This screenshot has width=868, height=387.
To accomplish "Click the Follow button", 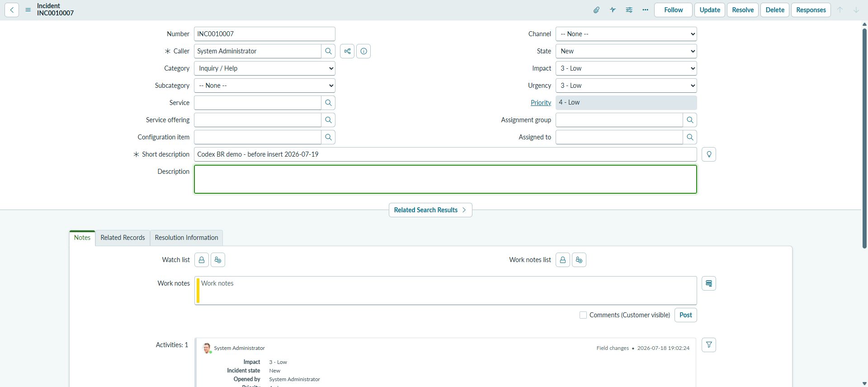I will pos(673,10).
